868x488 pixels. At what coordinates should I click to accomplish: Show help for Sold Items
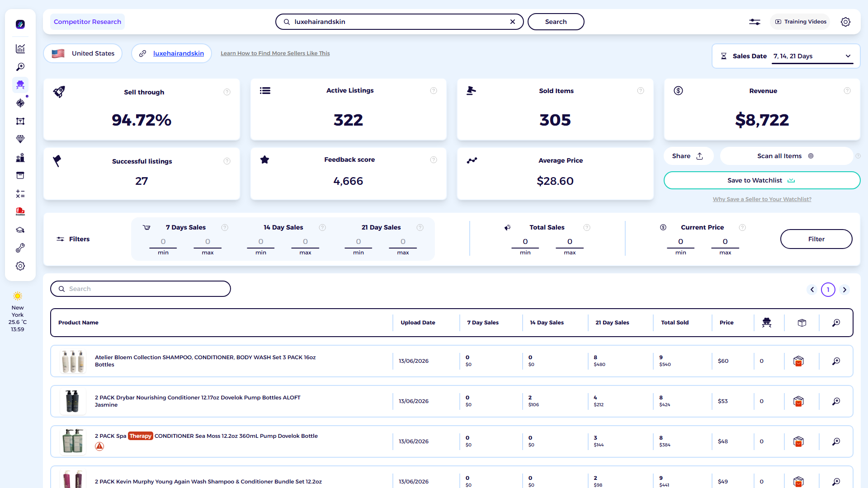pos(641,91)
